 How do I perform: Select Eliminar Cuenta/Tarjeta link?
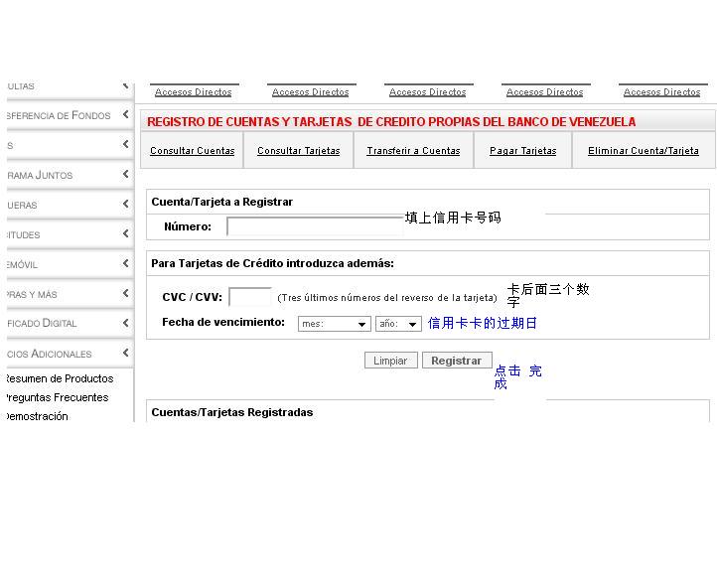coord(643,150)
